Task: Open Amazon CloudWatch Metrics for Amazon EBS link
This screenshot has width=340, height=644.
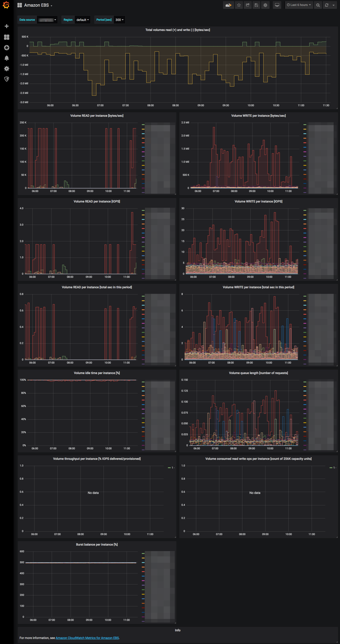Action: pyautogui.click(x=87, y=638)
